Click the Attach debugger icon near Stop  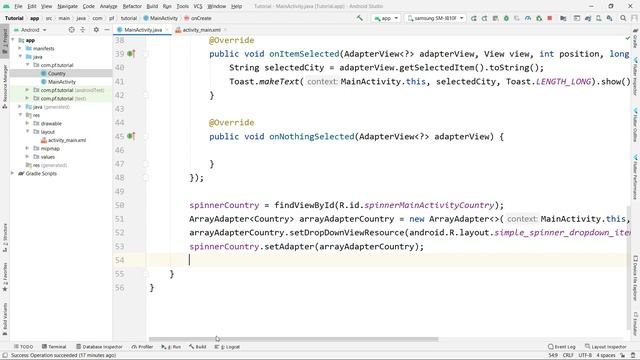pos(539,18)
